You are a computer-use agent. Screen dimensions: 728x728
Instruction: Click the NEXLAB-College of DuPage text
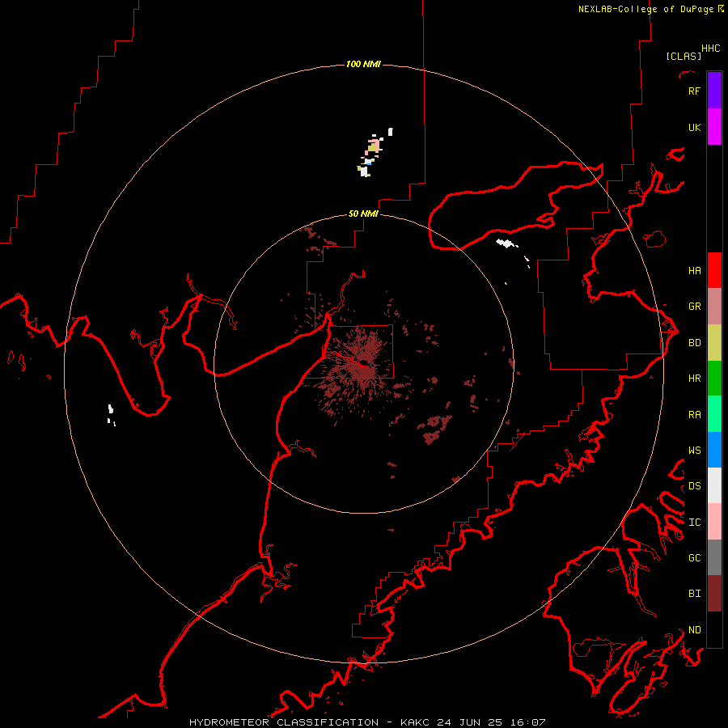[645, 9]
